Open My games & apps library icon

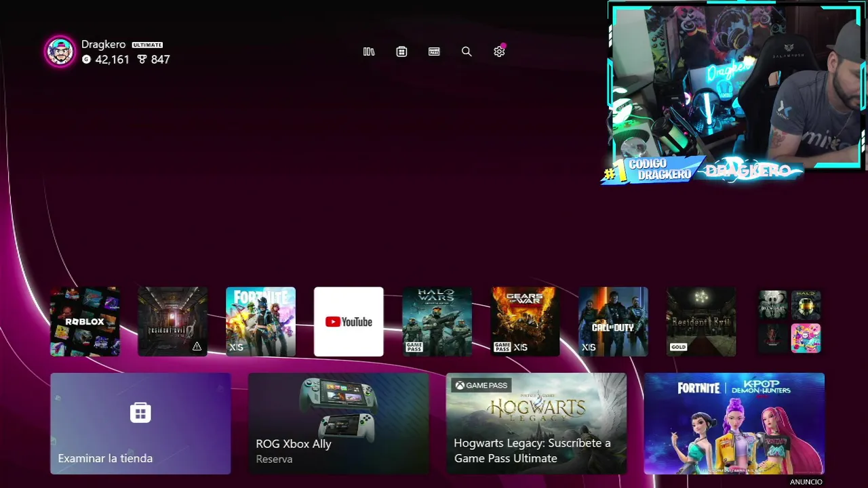pos(369,52)
